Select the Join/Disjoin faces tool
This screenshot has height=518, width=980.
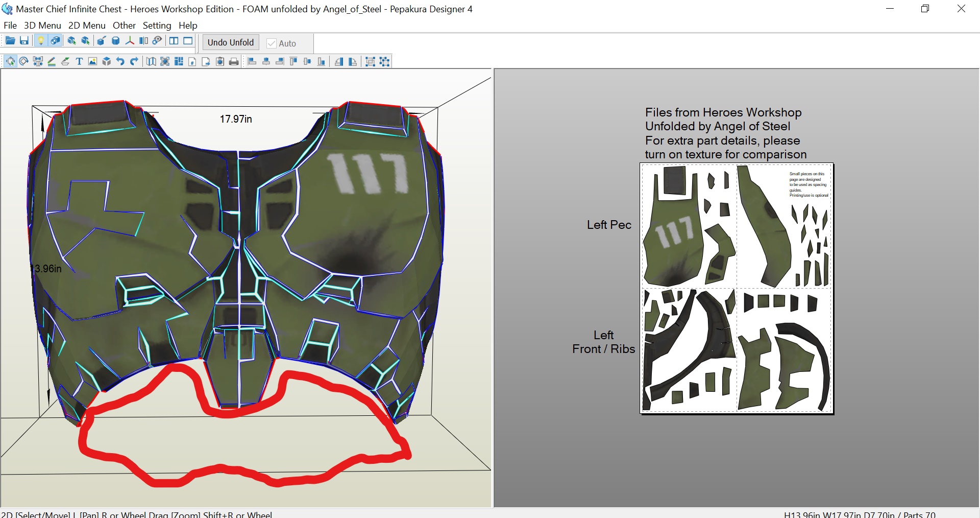tap(38, 61)
